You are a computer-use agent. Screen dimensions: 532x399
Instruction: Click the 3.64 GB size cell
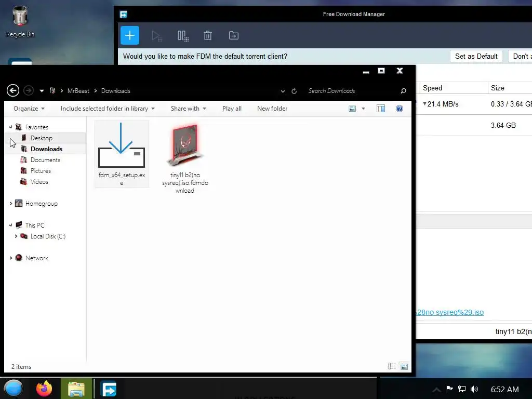click(x=503, y=125)
